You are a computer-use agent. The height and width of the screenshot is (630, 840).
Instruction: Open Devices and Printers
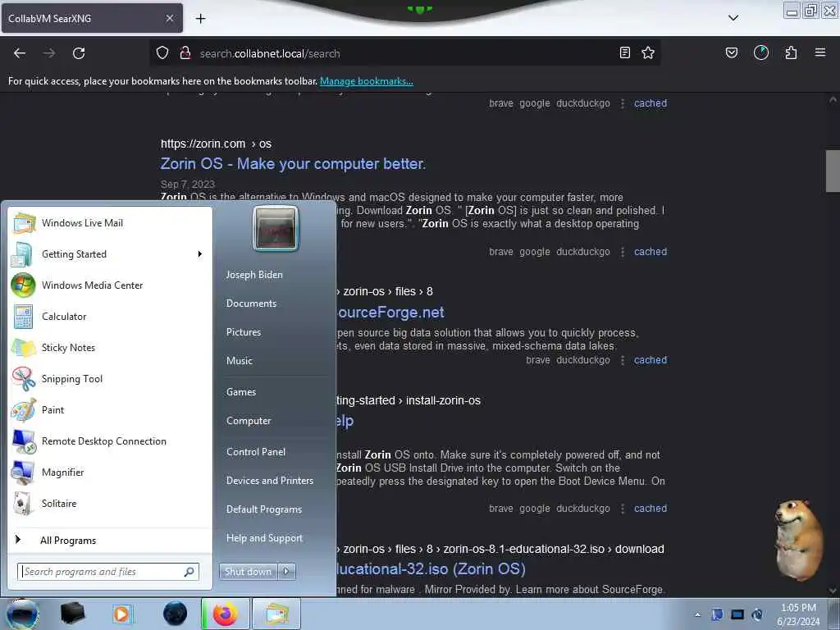[x=269, y=481]
